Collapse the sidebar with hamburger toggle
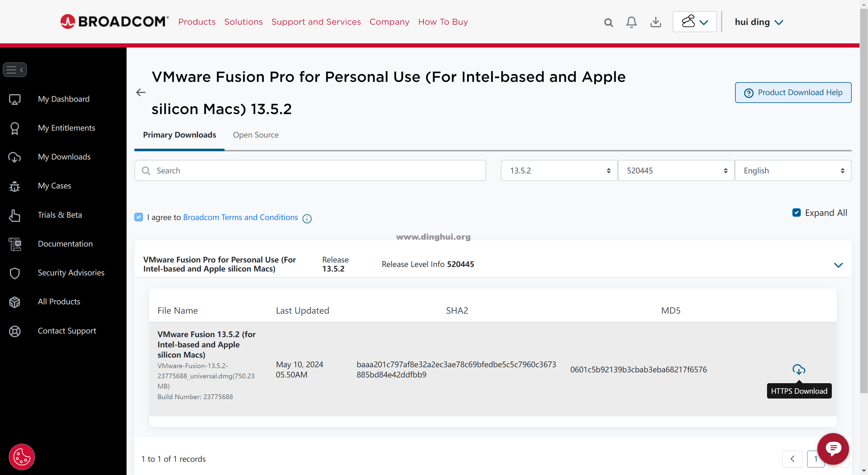 pos(15,70)
